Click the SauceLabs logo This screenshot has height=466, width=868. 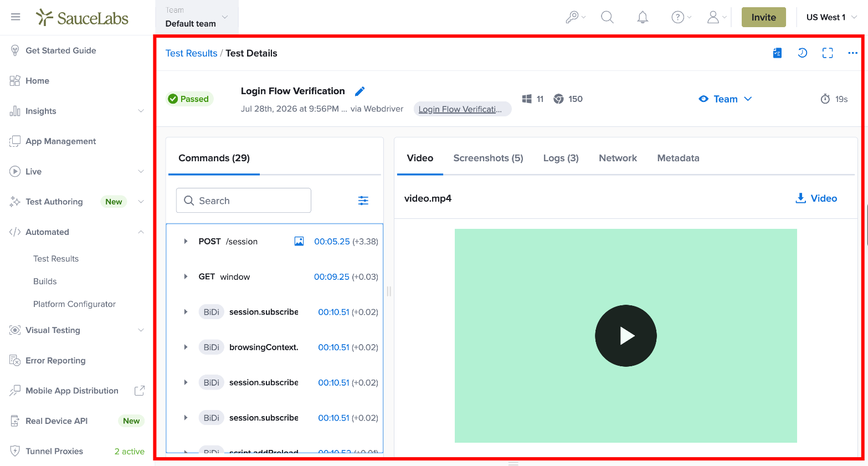click(x=82, y=18)
